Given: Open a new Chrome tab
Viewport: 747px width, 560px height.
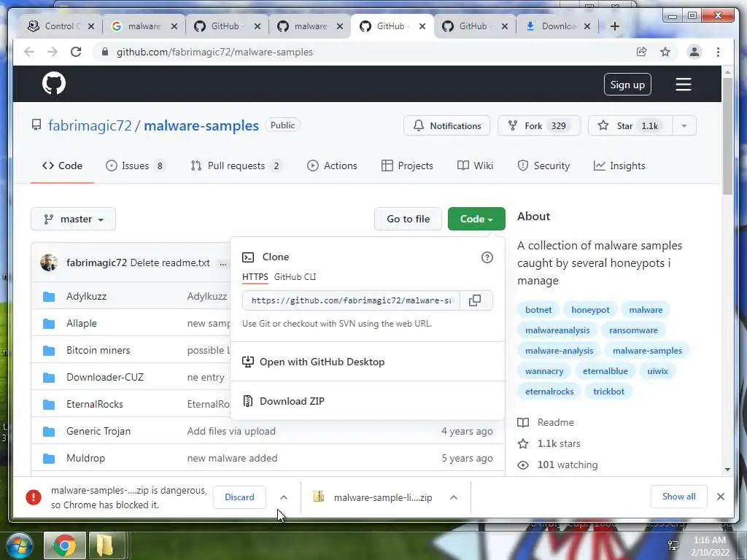Looking at the screenshot, I should 614,26.
